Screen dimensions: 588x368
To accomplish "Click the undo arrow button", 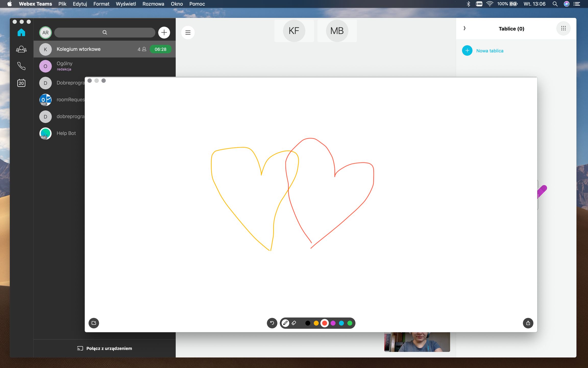I will tap(272, 323).
